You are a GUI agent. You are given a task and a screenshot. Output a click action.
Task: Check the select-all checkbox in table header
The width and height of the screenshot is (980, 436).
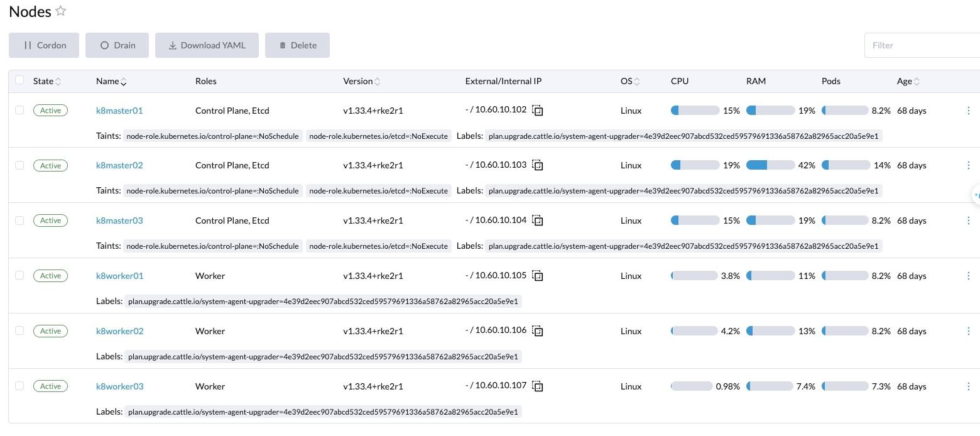pos(19,80)
